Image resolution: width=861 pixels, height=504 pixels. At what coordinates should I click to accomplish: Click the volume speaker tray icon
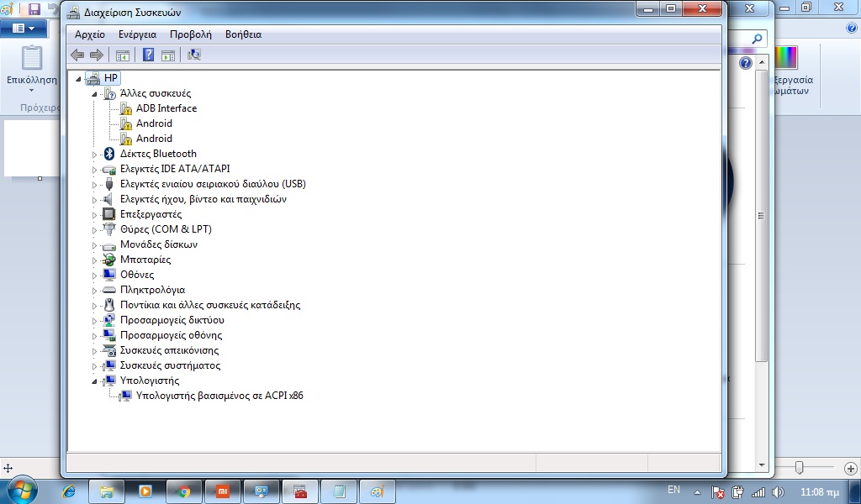(x=778, y=492)
